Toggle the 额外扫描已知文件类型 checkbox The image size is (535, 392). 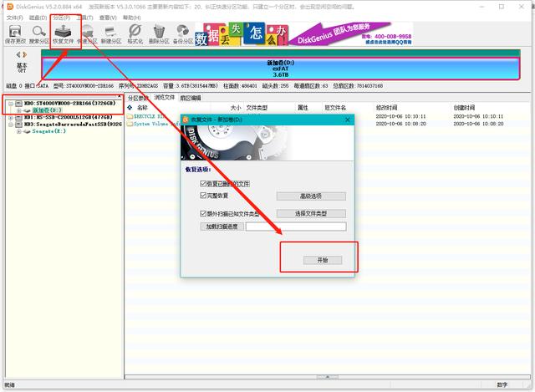point(203,214)
